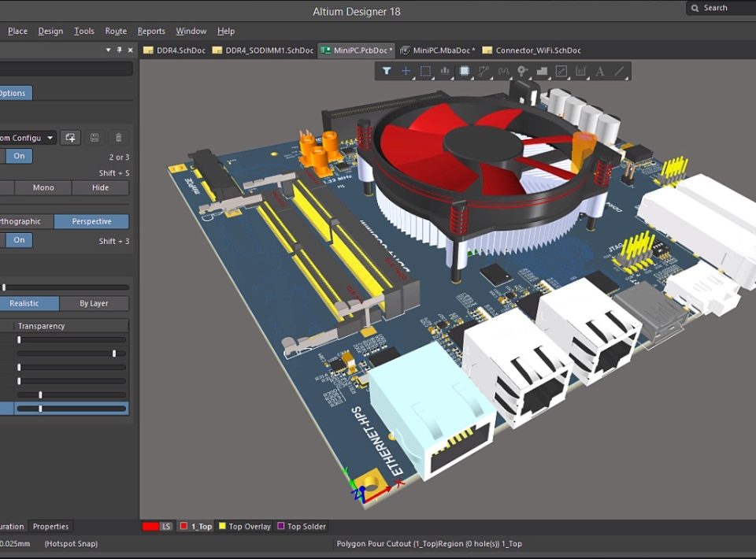756x559 pixels.
Task: Click the '(Hotspot Snap)' status text
Action: pyautogui.click(x=71, y=543)
